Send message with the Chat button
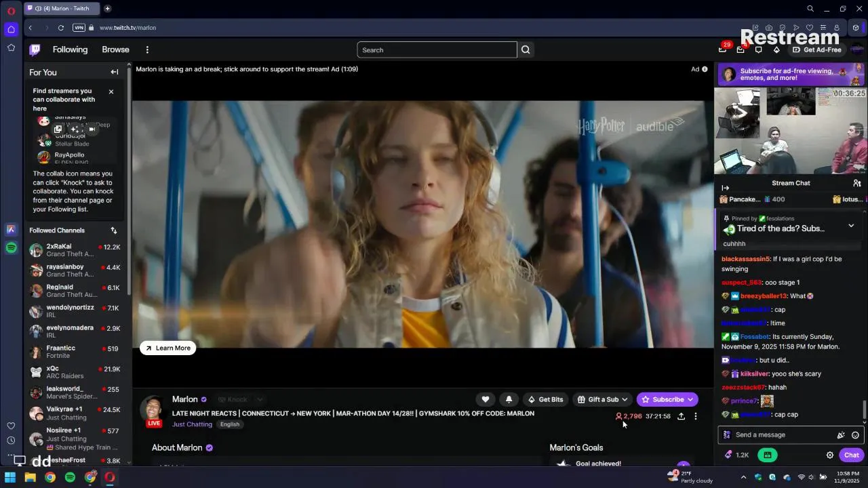 coord(851,455)
